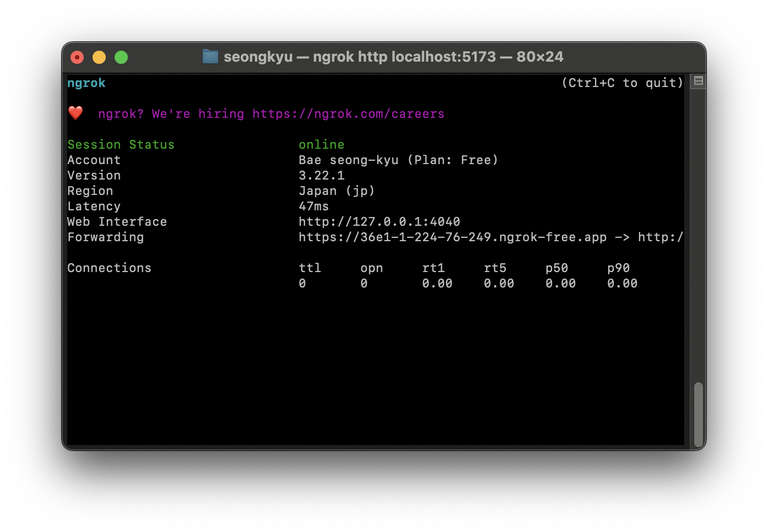768x532 pixels.
Task: Click 'Bae seong-kyu (Plan: Free)' account value
Action: pyautogui.click(x=398, y=160)
